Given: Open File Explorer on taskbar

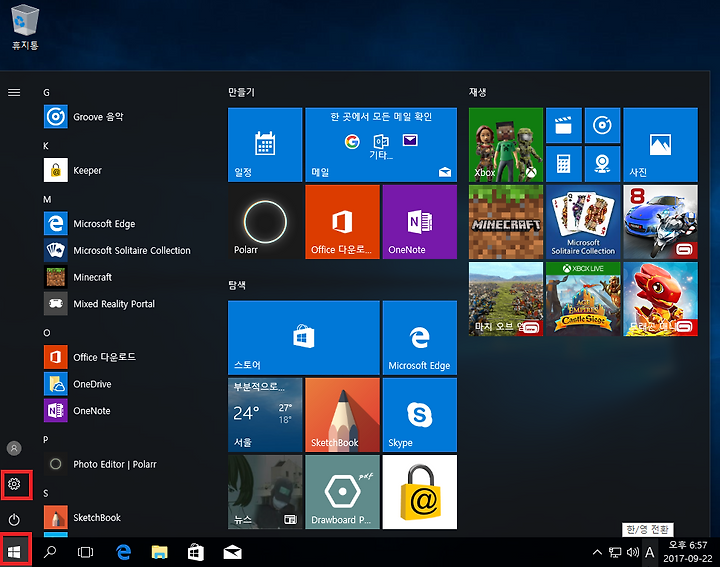Looking at the screenshot, I should click(x=159, y=552).
